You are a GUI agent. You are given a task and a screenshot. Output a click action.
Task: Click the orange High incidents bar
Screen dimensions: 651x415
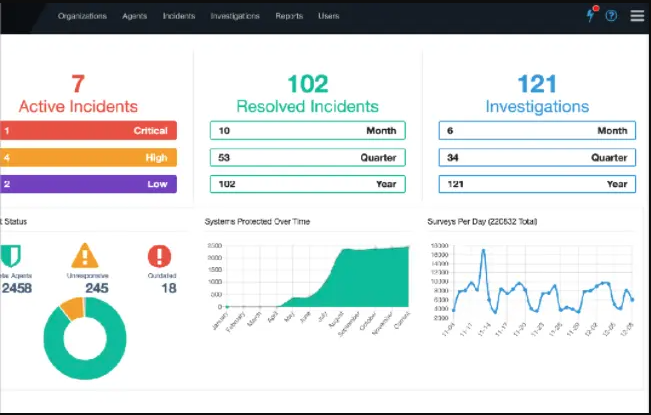click(88, 157)
